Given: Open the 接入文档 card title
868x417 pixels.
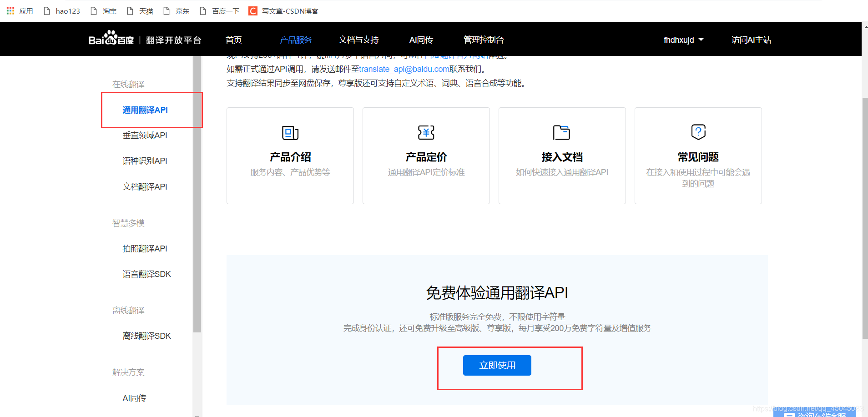Looking at the screenshot, I should (562, 157).
